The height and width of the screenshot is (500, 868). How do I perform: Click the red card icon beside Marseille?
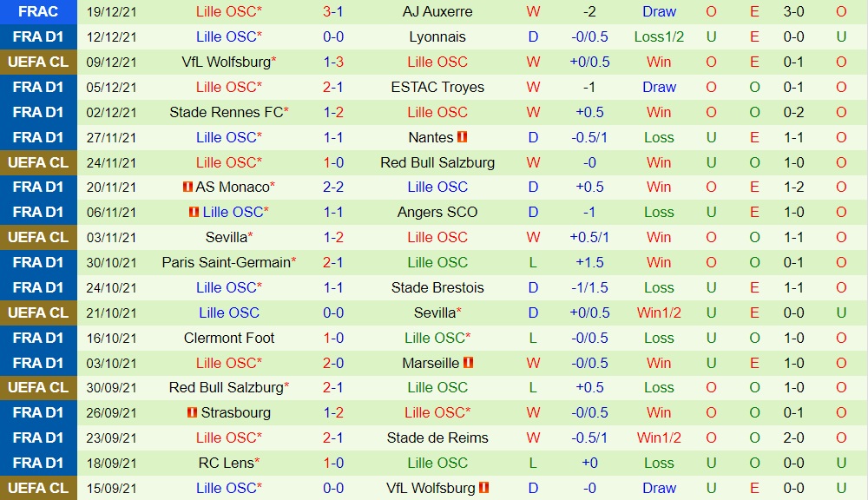[469, 362]
